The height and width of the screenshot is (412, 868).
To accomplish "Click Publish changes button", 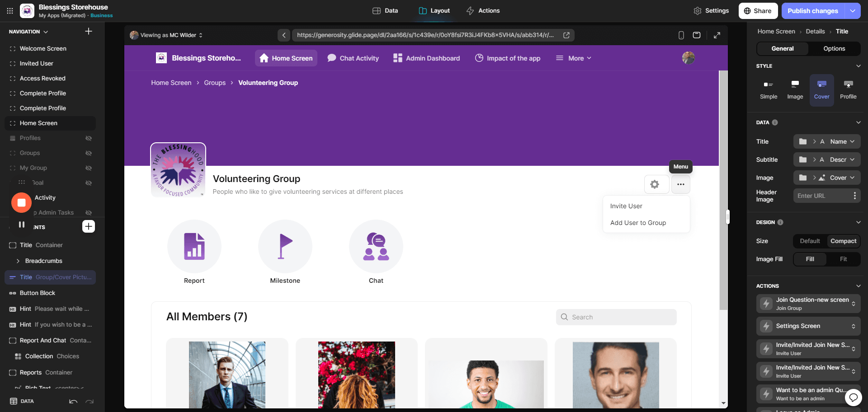I will tap(813, 11).
